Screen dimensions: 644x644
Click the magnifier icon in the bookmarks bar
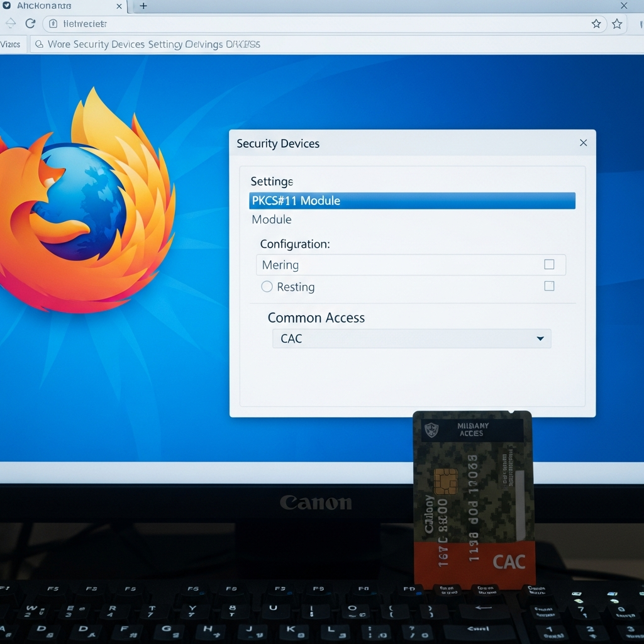click(39, 44)
